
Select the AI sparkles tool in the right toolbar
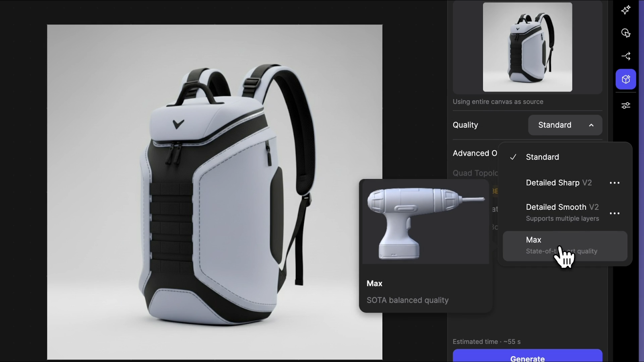coord(626,10)
